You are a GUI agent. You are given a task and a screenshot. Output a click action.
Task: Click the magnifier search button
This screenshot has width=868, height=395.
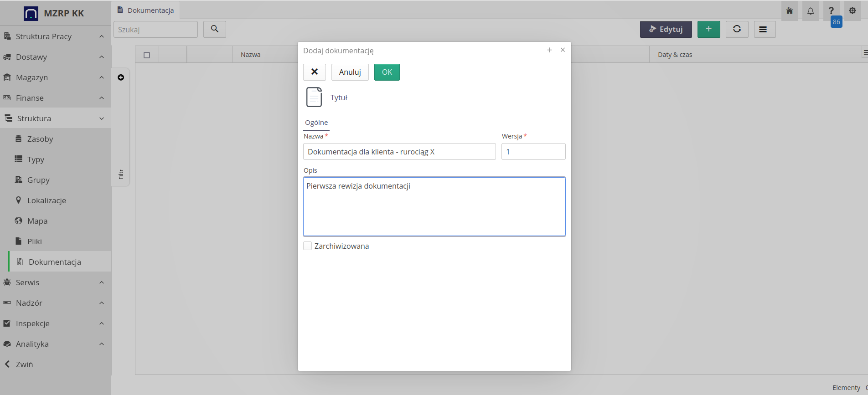214,29
